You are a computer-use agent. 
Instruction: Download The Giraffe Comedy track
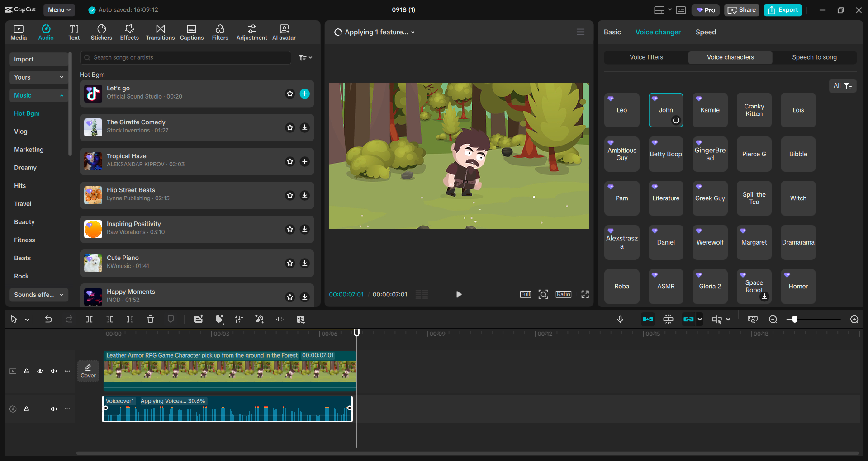(305, 128)
